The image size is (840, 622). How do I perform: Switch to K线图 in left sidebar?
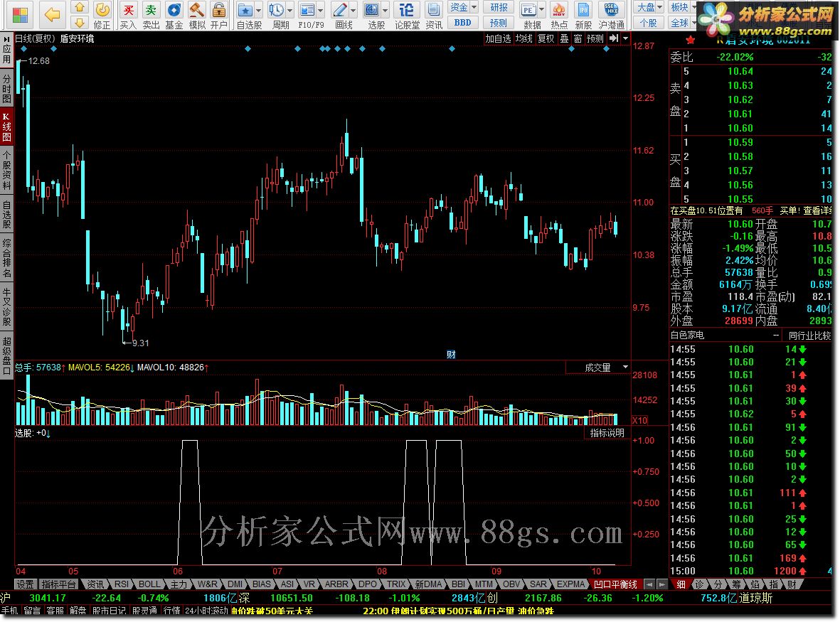(6, 127)
